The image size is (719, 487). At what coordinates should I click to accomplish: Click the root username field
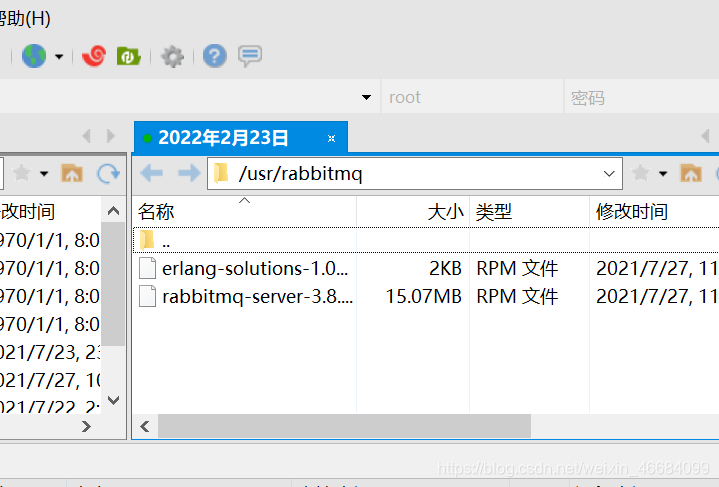[x=472, y=97]
